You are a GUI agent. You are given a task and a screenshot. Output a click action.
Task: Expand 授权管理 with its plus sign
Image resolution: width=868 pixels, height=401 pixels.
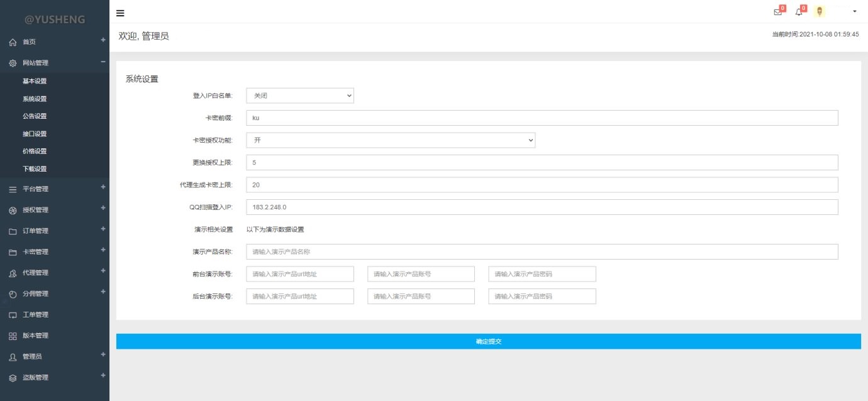point(103,208)
